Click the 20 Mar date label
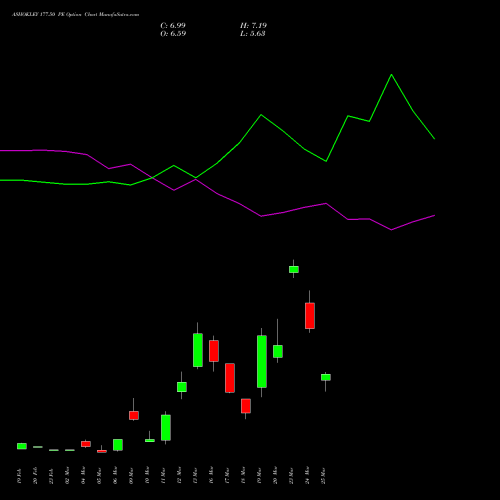 (275, 476)
